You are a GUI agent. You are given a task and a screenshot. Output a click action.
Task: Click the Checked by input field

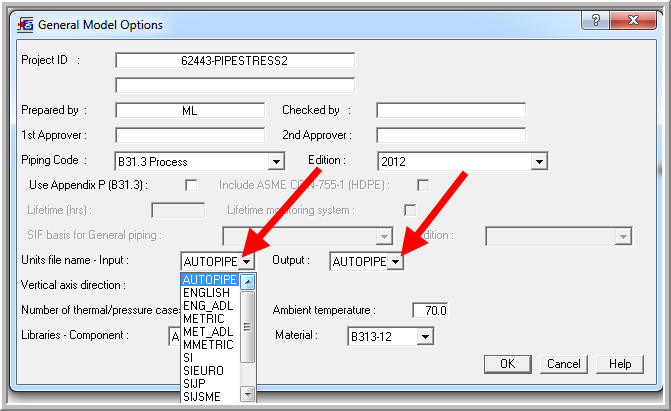451,110
